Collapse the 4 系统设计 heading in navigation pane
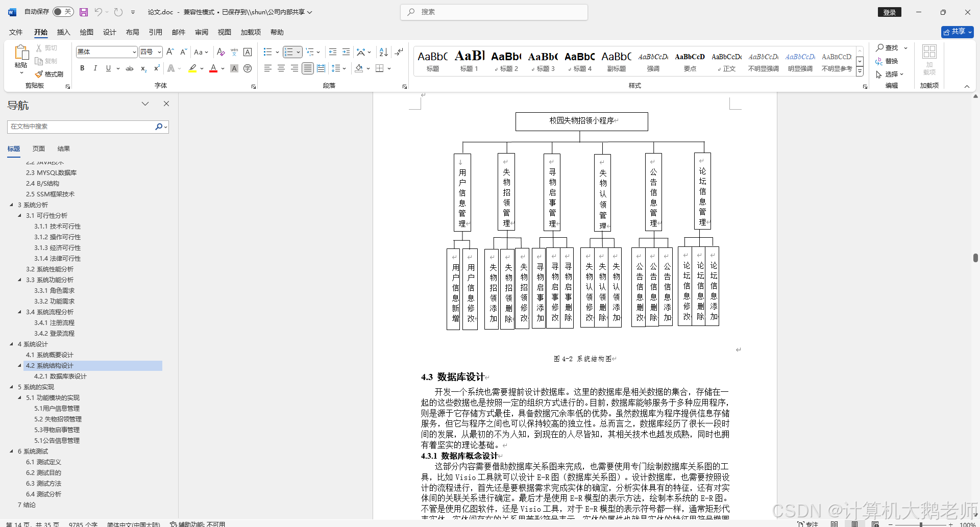The image size is (980, 527). pyautogui.click(x=12, y=344)
